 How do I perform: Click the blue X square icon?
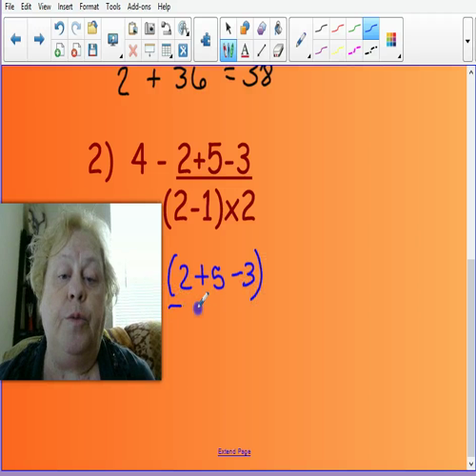pyautogui.click(x=183, y=50)
